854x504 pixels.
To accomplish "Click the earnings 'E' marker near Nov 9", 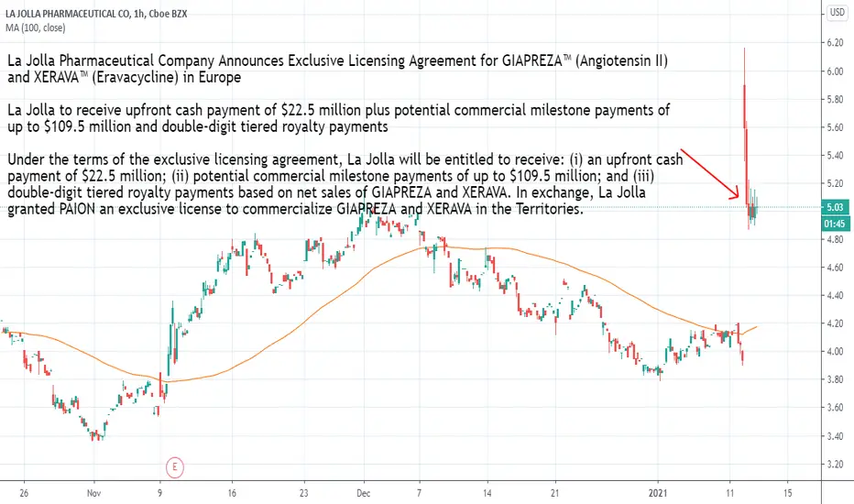I will 175,467.
